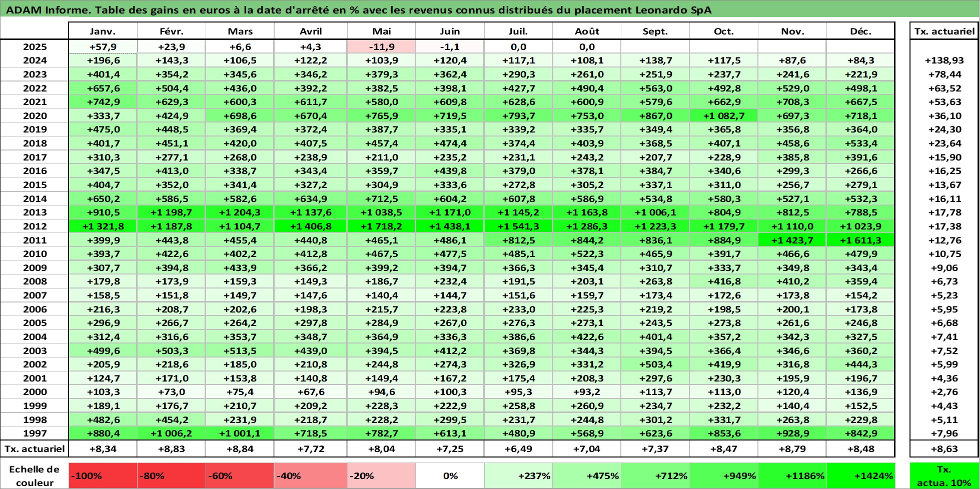Select cell +1 006,2 in Févr. 1997
This screenshot has width=980, height=489.
tap(172, 433)
